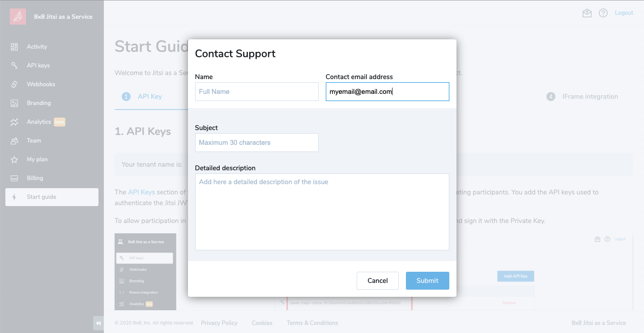Click the Analytics chart icon
The height and width of the screenshot is (333, 644).
coord(14,122)
